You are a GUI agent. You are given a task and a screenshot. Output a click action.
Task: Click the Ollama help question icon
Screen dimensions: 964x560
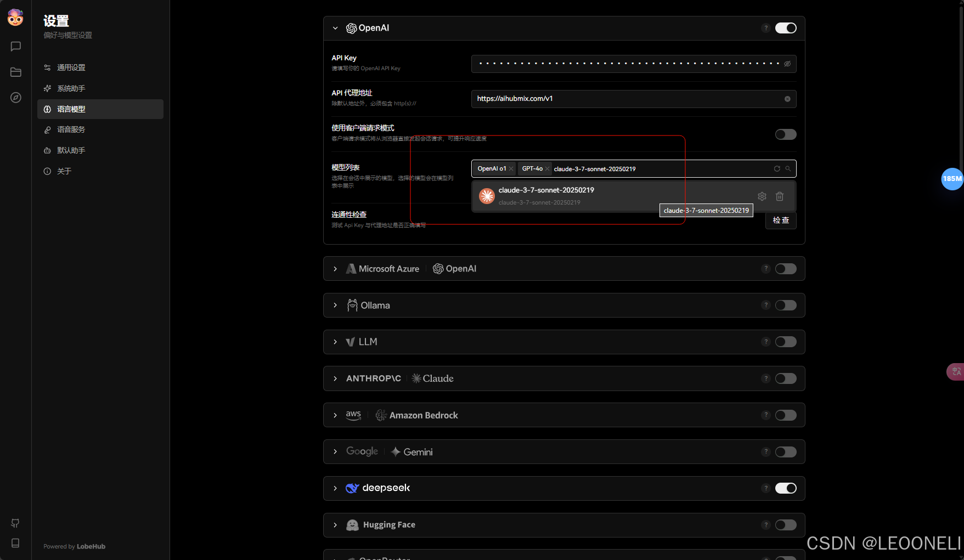pyautogui.click(x=766, y=305)
